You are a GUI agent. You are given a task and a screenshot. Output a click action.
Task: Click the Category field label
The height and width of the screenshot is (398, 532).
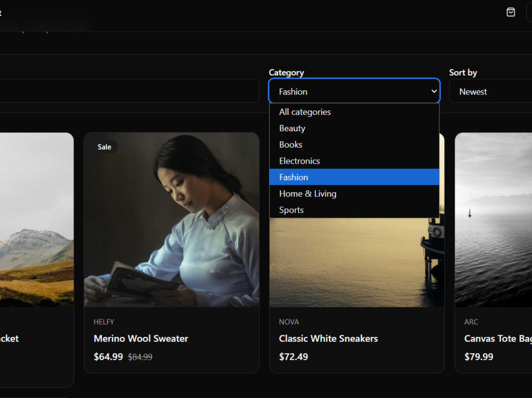click(286, 73)
